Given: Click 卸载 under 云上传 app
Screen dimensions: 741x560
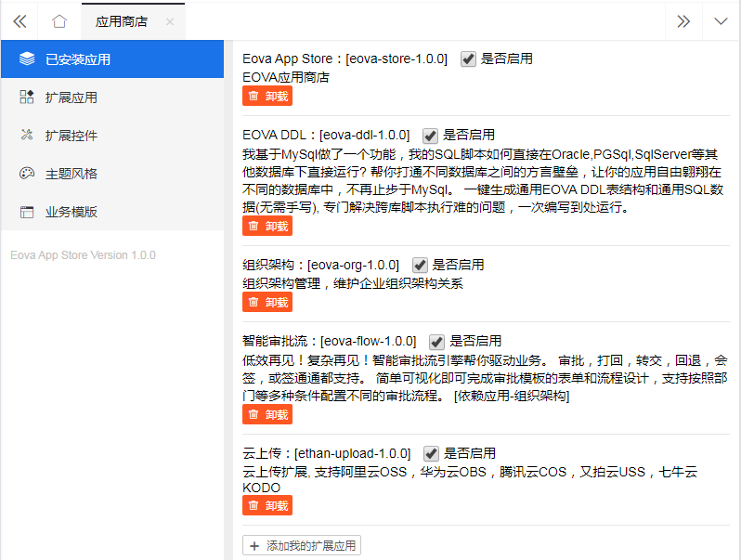Looking at the screenshot, I should coord(267,505).
